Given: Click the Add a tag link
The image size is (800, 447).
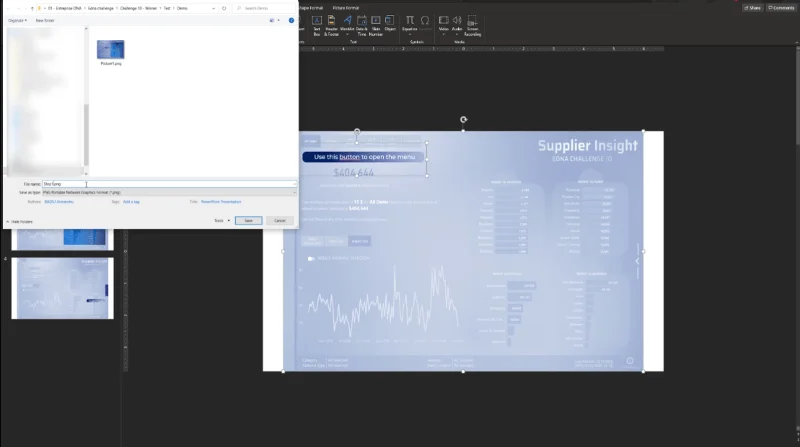Looking at the screenshot, I should point(131,202).
